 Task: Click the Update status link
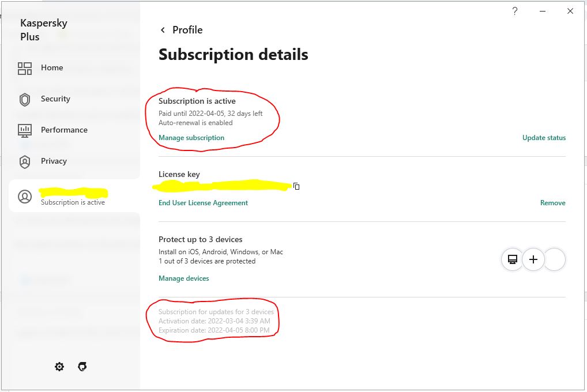(x=544, y=138)
